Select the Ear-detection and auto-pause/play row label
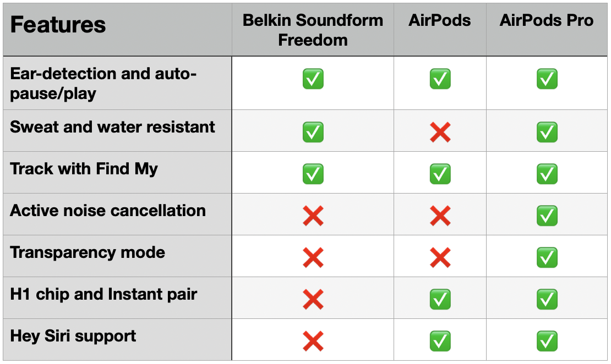This screenshot has height=364, width=611. click(103, 84)
